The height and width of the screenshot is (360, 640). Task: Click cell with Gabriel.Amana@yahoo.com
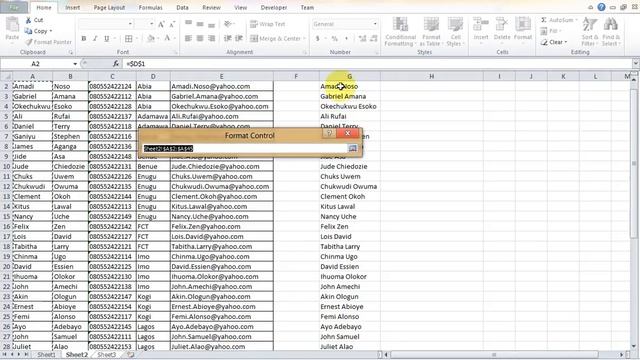click(222, 96)
